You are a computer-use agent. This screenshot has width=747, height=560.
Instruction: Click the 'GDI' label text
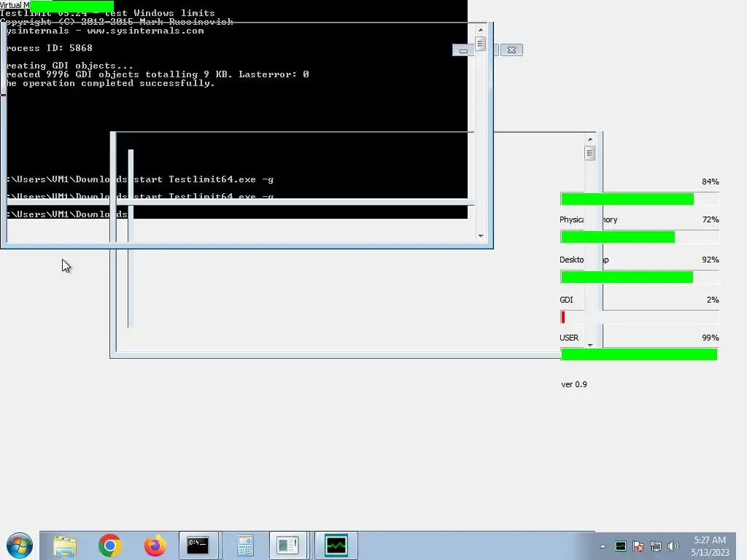pos(566,300)
